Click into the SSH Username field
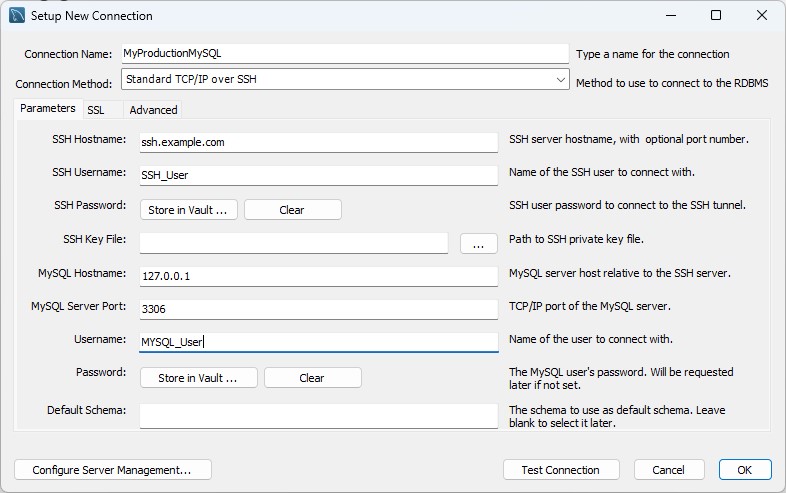 [318, 175]
